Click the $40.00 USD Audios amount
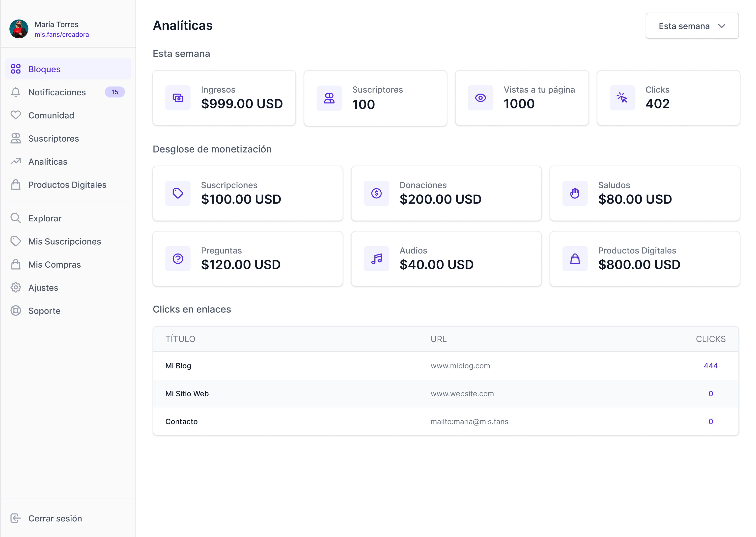The image size is (756, 537). click(436, 265)
